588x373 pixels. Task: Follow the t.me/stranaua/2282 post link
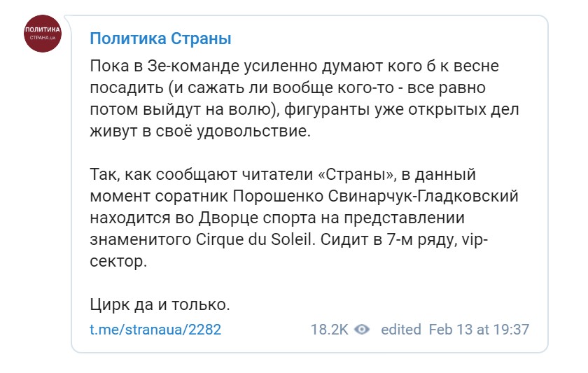[x=155, y=330]
